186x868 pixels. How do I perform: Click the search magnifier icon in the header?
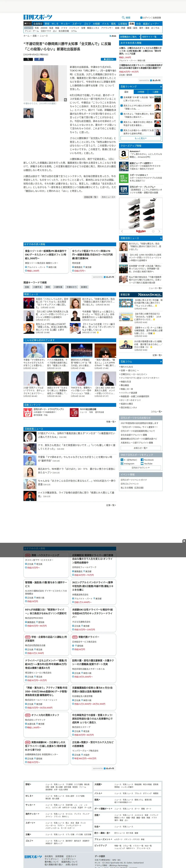(x=123, y=18)
